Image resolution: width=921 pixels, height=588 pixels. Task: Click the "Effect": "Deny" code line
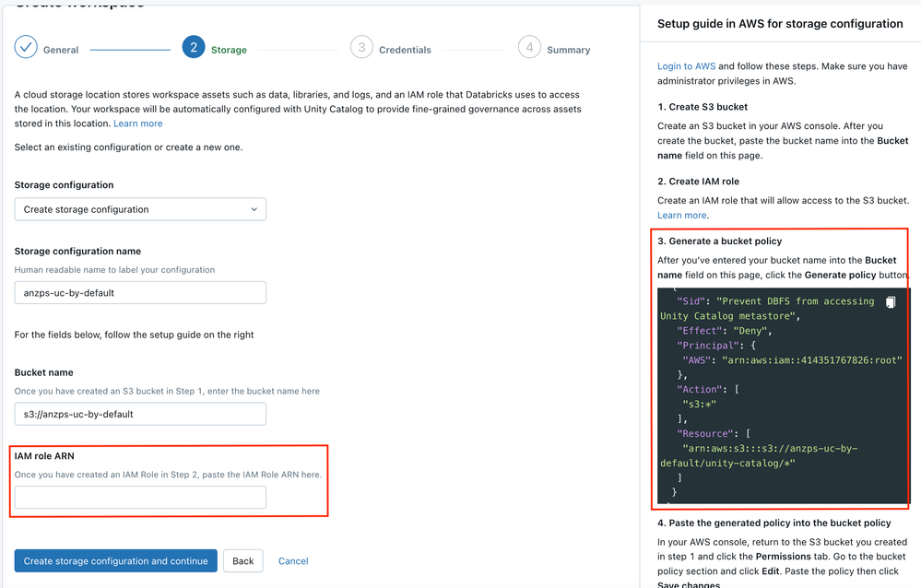click(x=724, y=331)
